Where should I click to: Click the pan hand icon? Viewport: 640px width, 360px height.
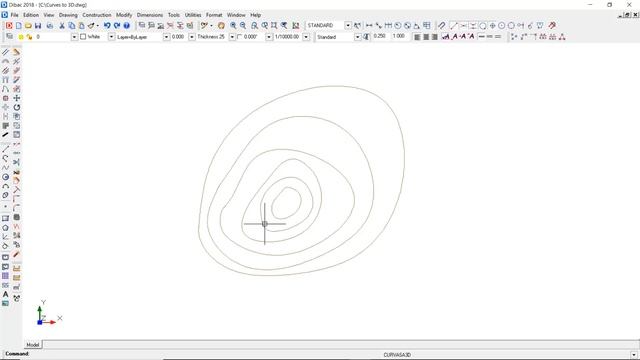(221, 25)
